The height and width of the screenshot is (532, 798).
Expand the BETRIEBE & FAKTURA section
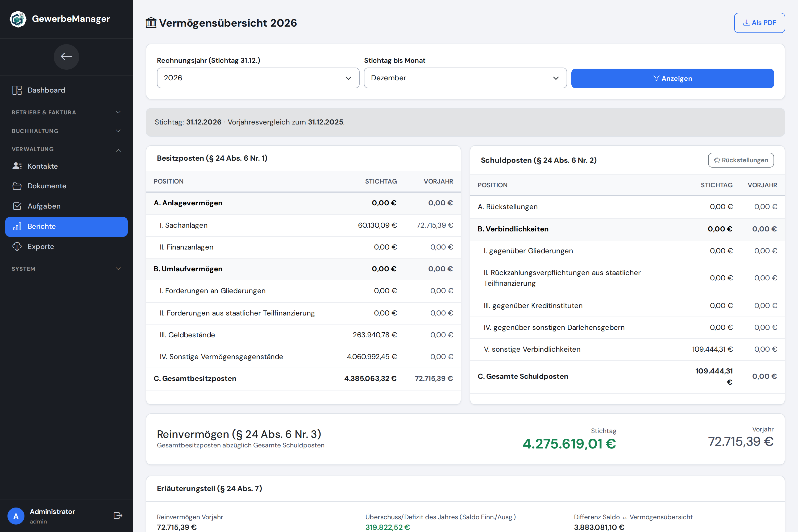click(x=66, y=112)
